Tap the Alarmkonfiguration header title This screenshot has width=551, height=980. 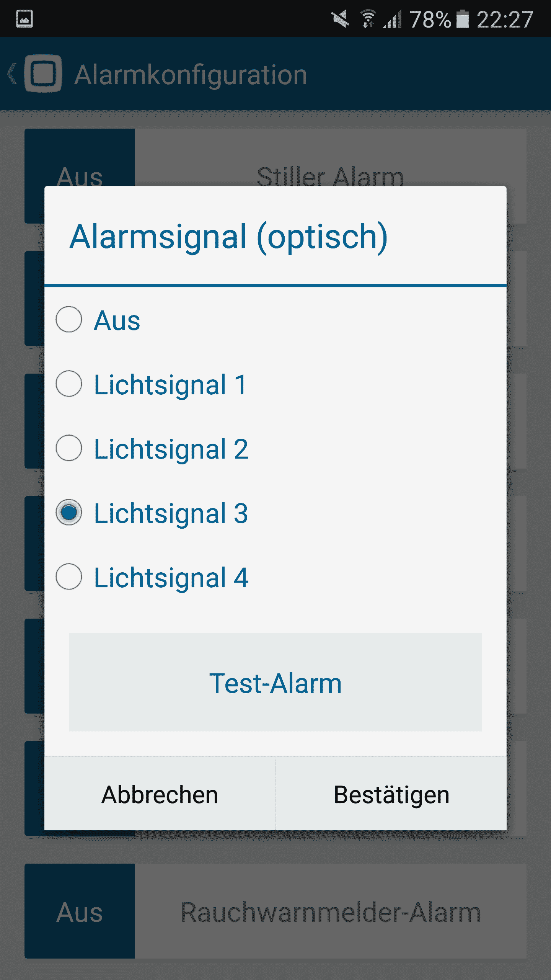pyautogui.click(x=191, y=74)
